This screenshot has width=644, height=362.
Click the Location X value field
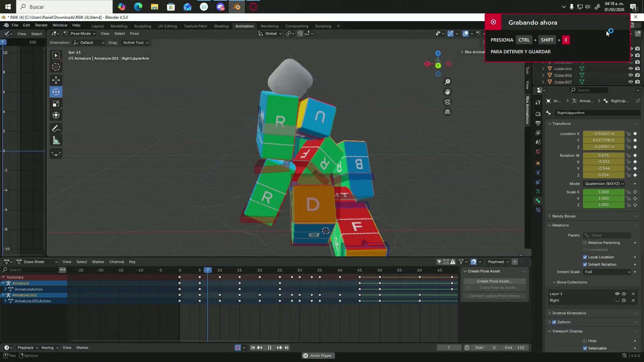click(x=603, y=134)
